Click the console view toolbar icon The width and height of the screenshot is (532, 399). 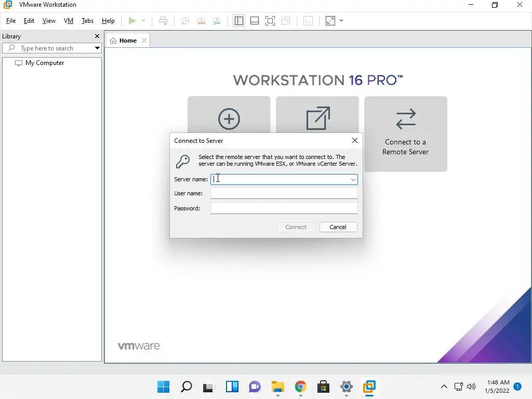(308, 21)
